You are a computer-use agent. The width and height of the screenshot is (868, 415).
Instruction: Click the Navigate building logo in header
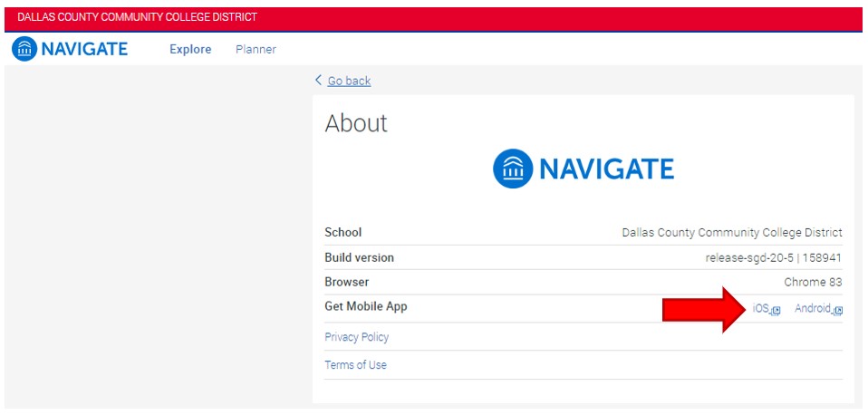pos(24,49)
